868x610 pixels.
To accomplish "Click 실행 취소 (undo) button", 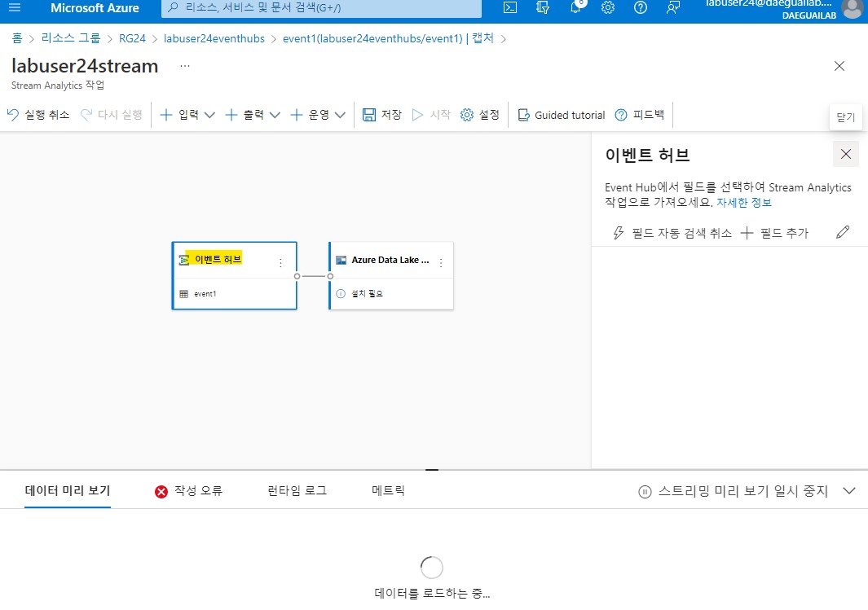I will click(x=38, y=115).
